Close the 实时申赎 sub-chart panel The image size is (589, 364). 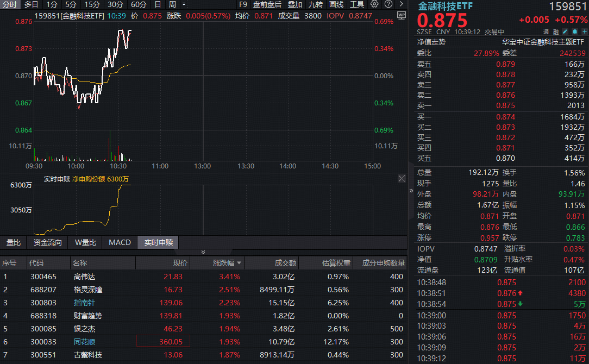[x=402, y=179]
